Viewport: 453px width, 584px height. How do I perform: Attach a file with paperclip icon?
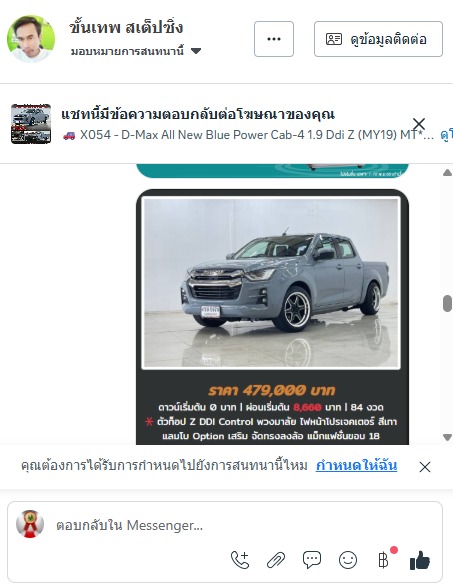pos(276,560)
